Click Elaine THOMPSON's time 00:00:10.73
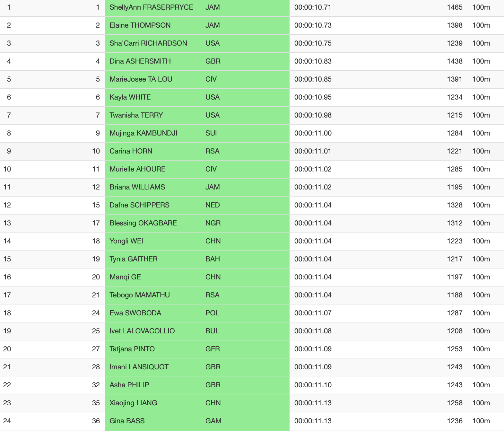Viewport: 504px width, 431px height. [313, 25]
